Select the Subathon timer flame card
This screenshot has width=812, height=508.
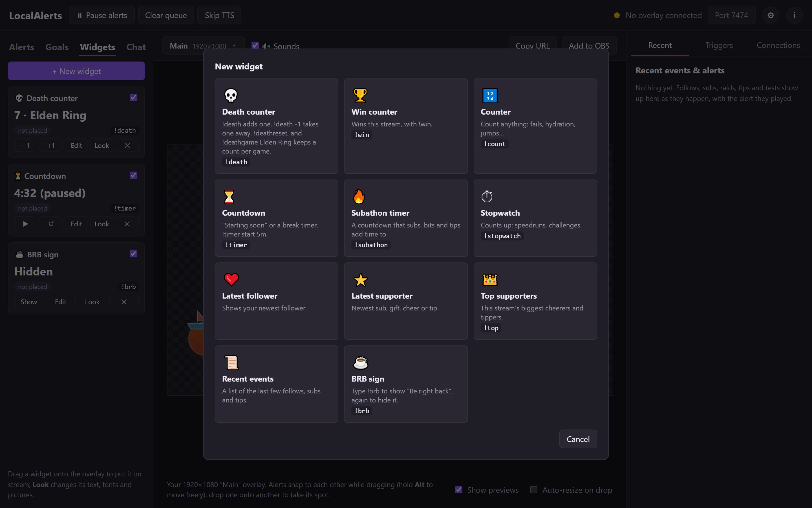coord(406,218)
